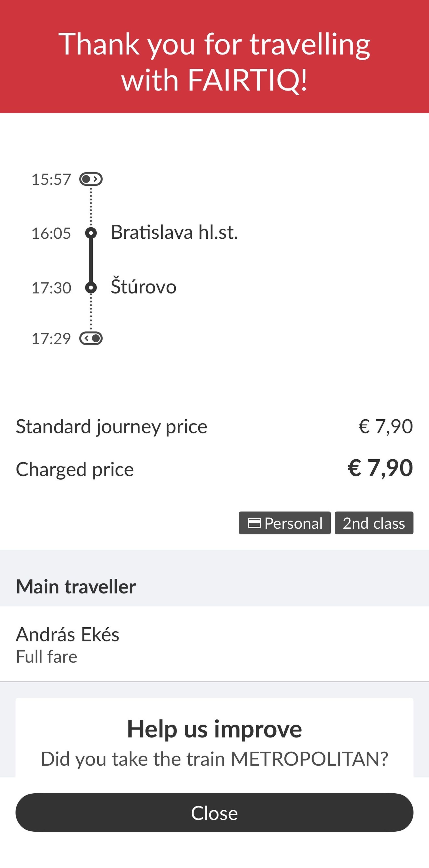The image size is (429, 868).
Task: Tap the Štúrovo arrival stop dot
Action: (91, 288)
